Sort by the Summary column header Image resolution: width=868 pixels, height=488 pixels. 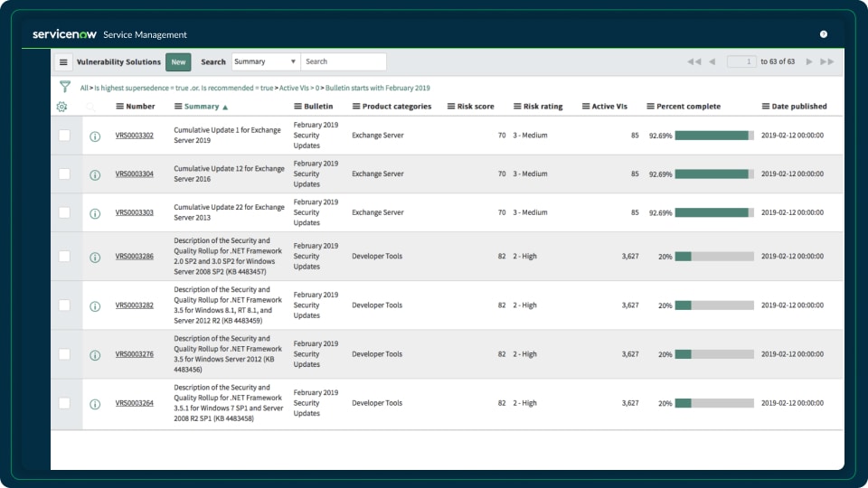201,107
